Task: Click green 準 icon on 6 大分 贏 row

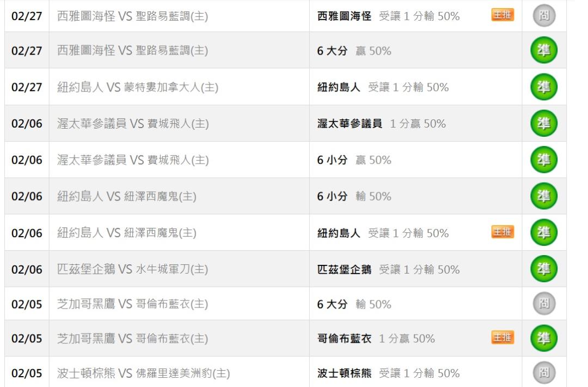Action: 543,51
